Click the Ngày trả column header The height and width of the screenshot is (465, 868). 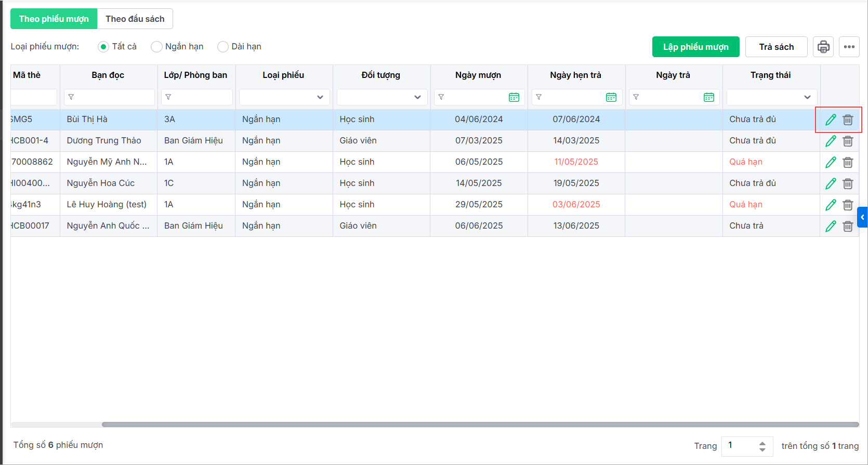pyautogui.click(x=673, y=75)
